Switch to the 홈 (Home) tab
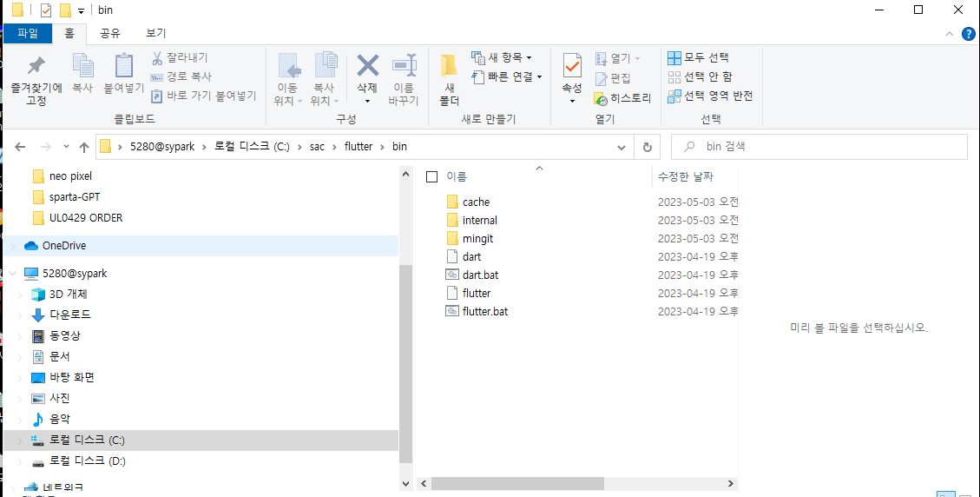The width and height of the screenshot is (980, 497). pyautogui.click(x=69, y=33)
